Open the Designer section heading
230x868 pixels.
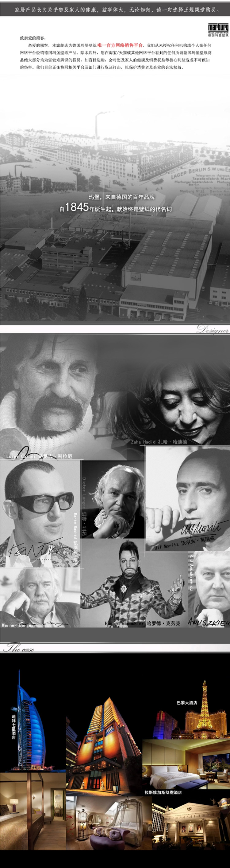[x=213, y=329]
